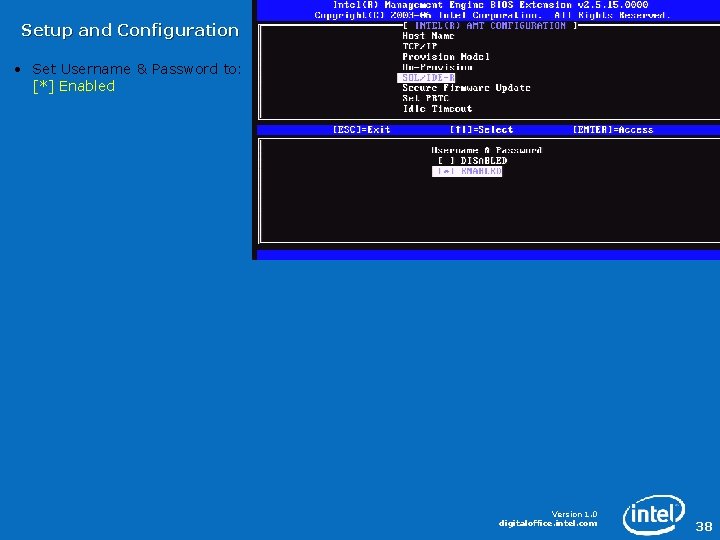Choose the DISABLED option for Username & Password

[x=472, y=161]
